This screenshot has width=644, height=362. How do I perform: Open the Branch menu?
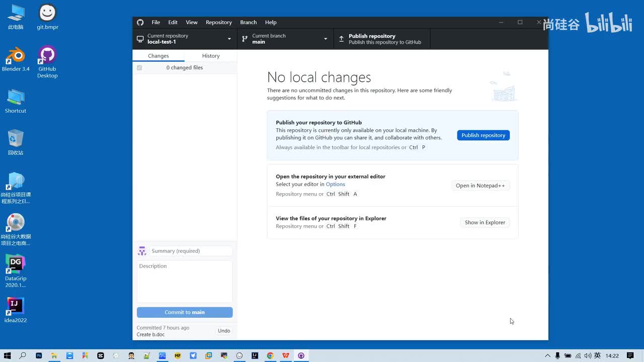[x=249, y=22]
